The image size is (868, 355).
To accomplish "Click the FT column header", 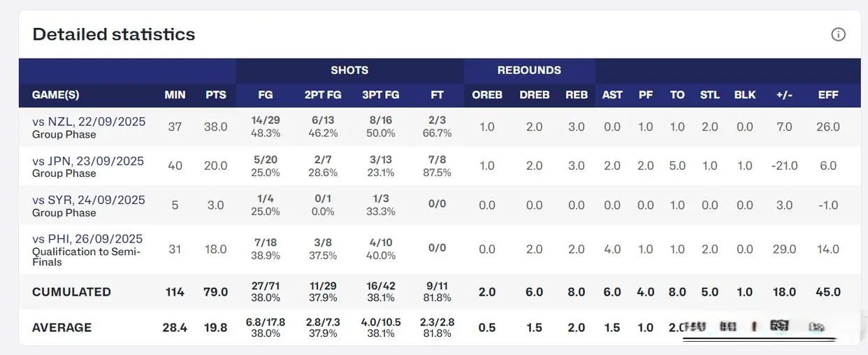I will 437,94.
